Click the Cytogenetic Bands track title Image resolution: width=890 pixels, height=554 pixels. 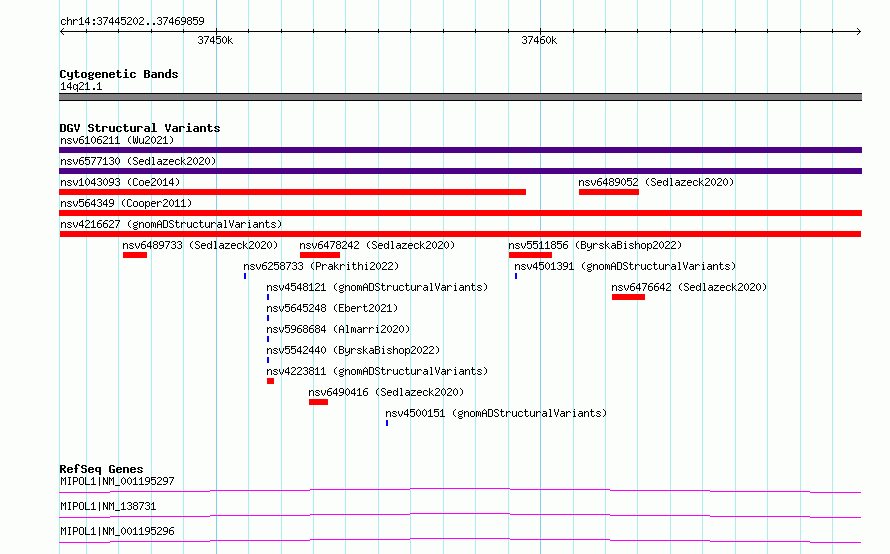tap(119, 74)
